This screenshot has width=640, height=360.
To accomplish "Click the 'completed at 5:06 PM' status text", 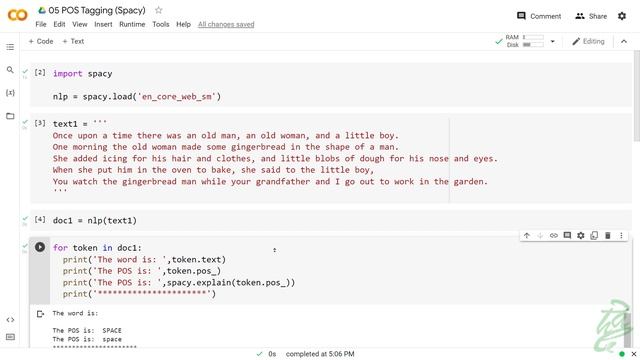I will (320, 354).
